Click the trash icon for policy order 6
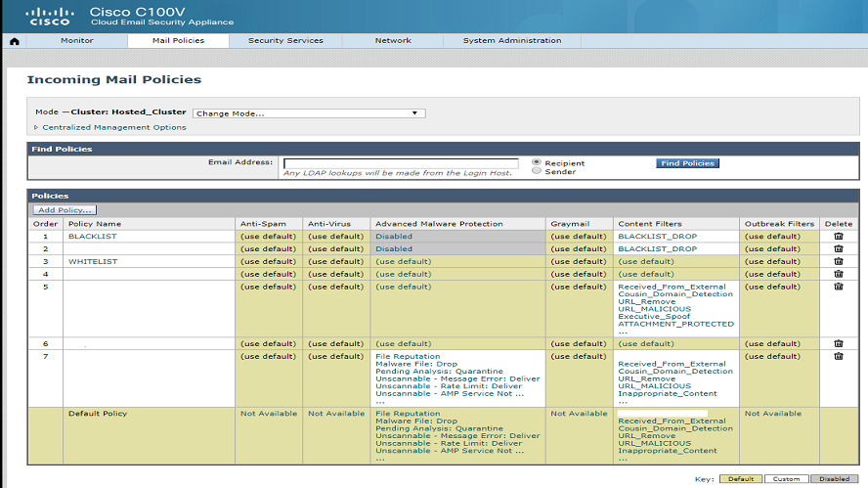This screenshot has width=868, height=488. pyautogui.click(x=838, y=344)
